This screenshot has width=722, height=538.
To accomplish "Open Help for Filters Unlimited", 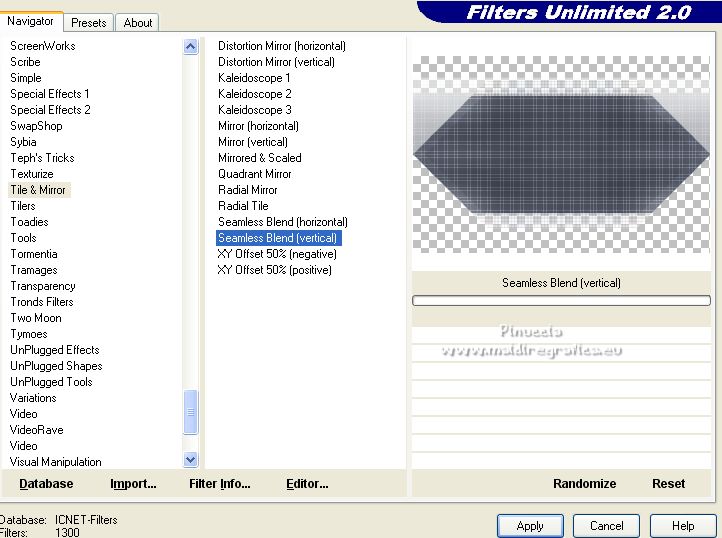I will coord(683,526).
